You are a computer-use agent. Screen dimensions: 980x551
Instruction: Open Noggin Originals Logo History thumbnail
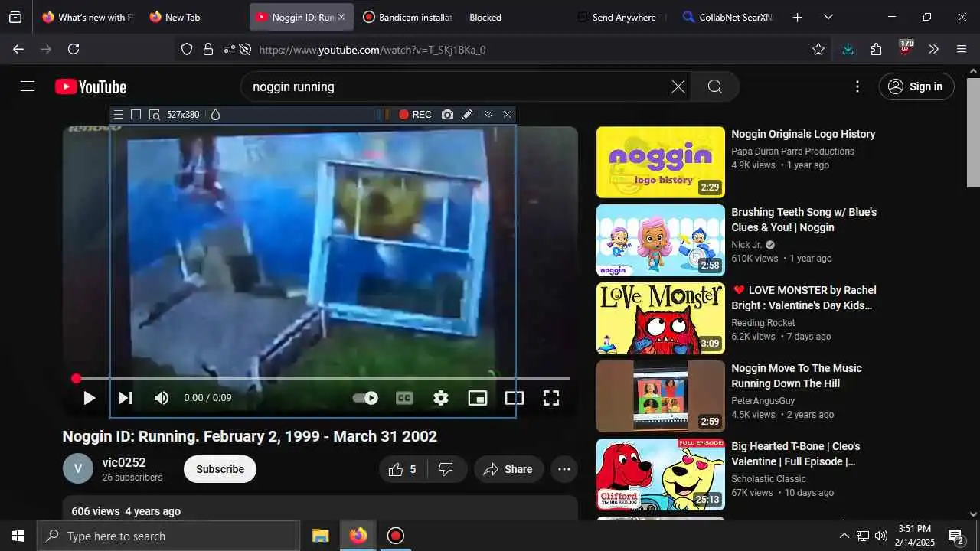coord(661,162)
